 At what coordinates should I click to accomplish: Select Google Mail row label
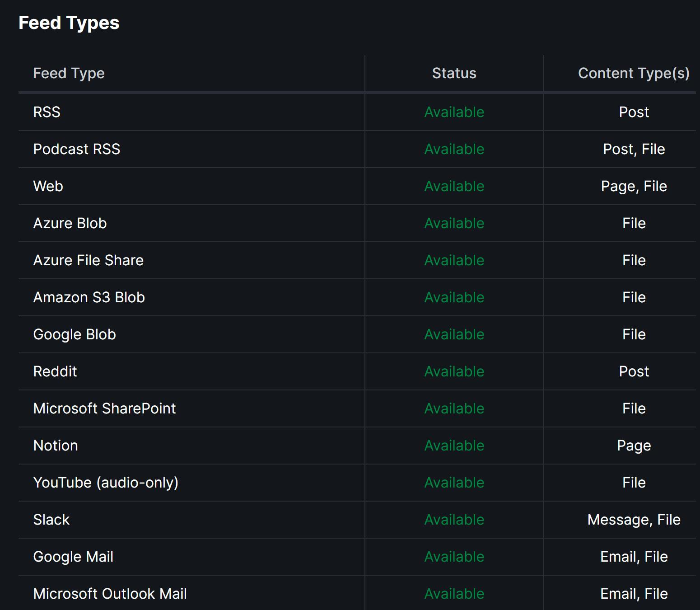[x=73, y=557]
